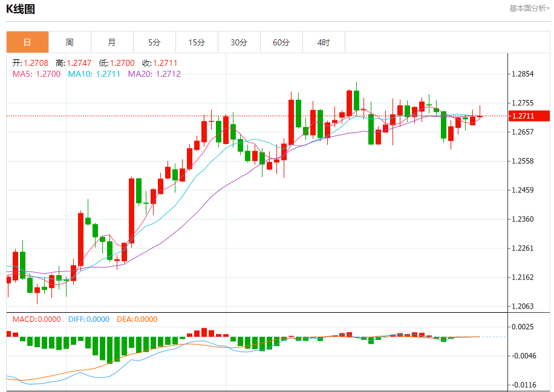Open the 30分 interval tab
This screenshot has width=554, height=392.
(x=239, y=42)
